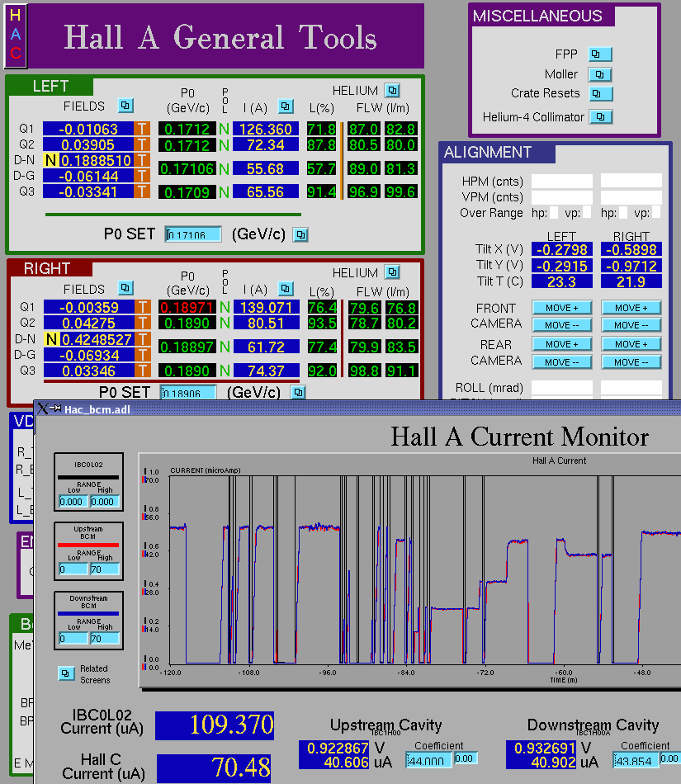
Task: Click IBC0L02 Current readout 109.370
Action: [215, 725]
